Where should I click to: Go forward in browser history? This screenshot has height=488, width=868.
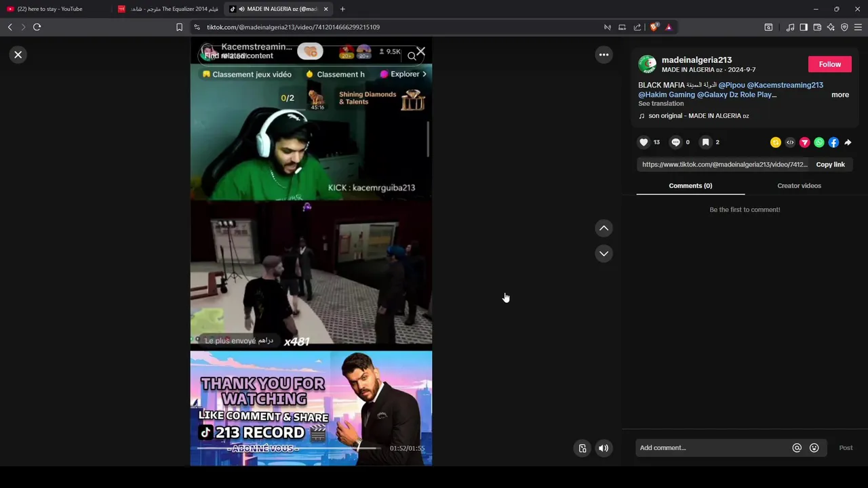click(22, 27)
